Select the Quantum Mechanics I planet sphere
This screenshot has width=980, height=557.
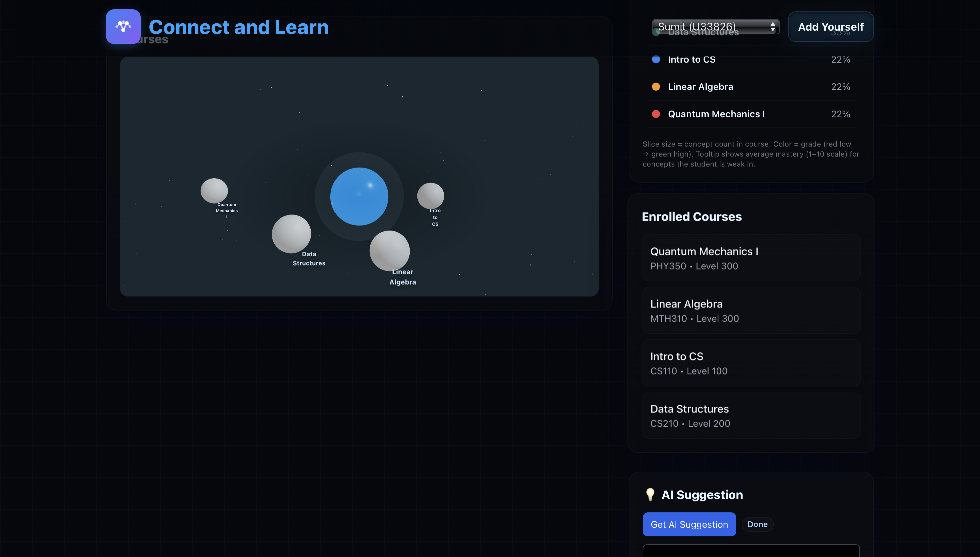click(x=214, y=190)
